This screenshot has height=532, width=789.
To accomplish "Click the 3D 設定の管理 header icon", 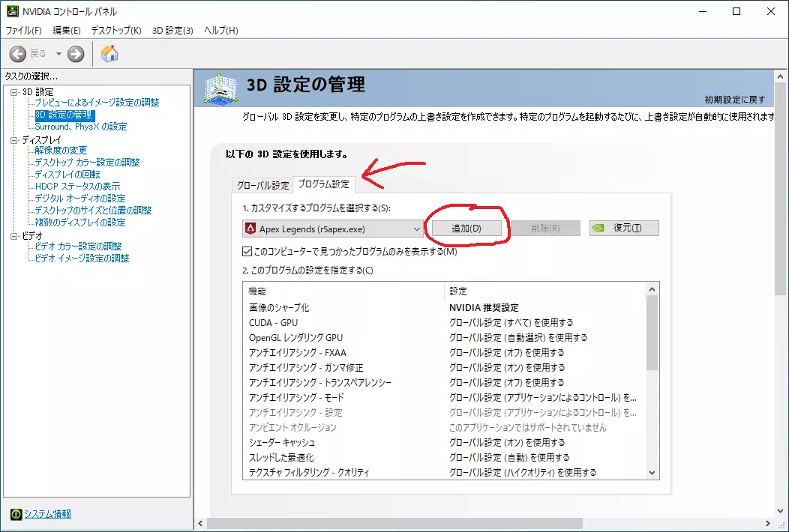I will (x=220, y=89).
